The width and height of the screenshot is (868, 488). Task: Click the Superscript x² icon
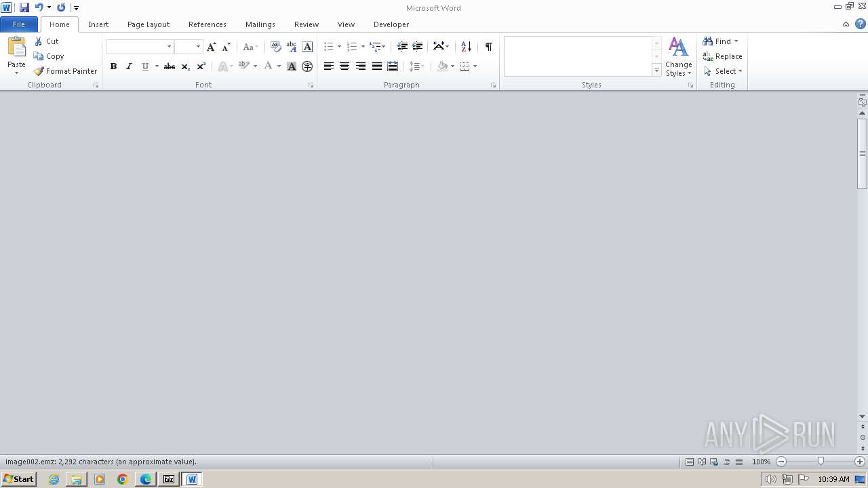tap(201, 66)
